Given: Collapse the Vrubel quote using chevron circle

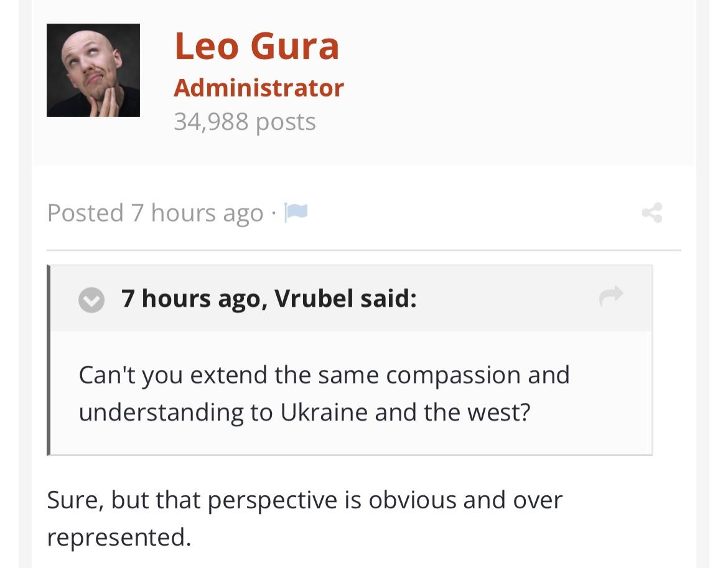Looking at the screenshot, I should [x=91, y=300].
